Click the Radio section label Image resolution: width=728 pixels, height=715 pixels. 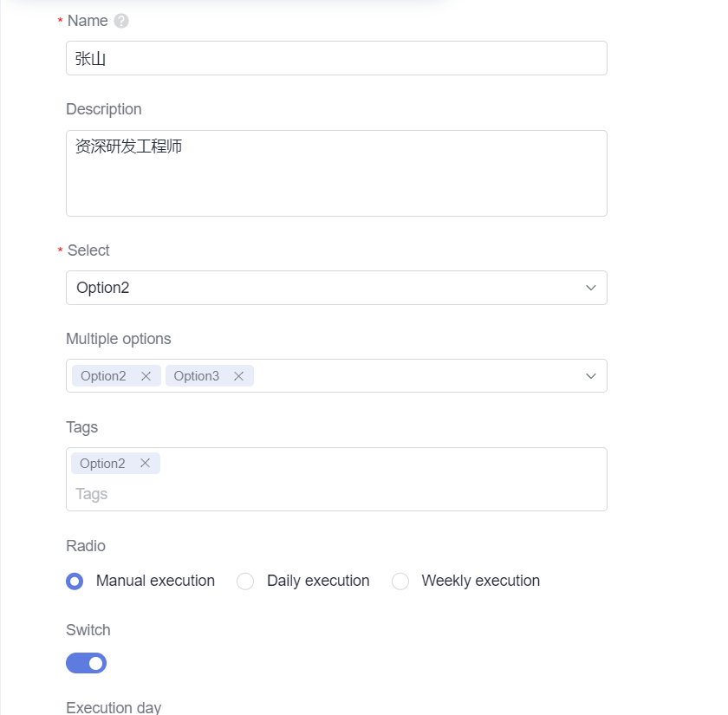(85, 546)
